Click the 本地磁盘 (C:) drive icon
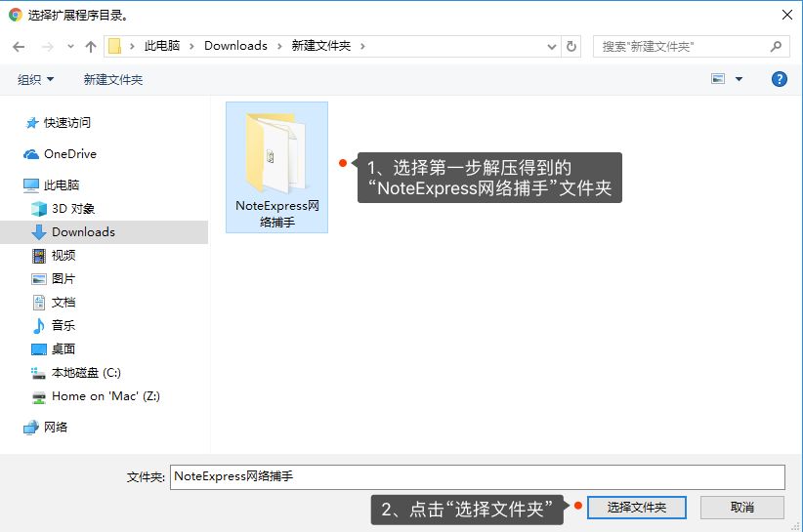The width and height of the screenshot is (803, 532). (x=39, y=374)
